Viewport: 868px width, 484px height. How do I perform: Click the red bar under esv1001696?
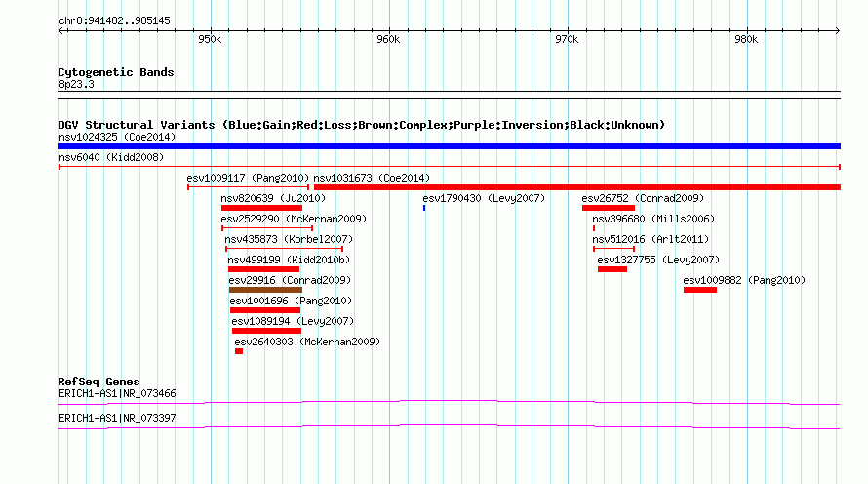pos(265,310)
